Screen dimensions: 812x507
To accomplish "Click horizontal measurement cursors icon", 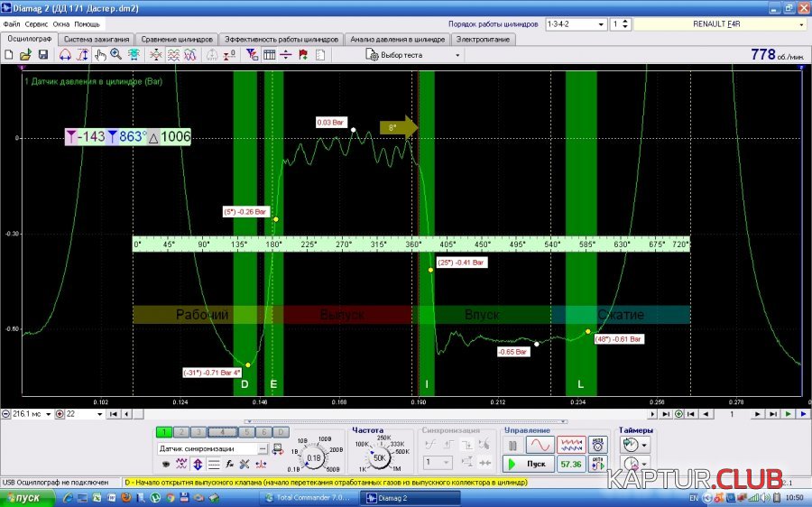I will [x=65, y=54].
